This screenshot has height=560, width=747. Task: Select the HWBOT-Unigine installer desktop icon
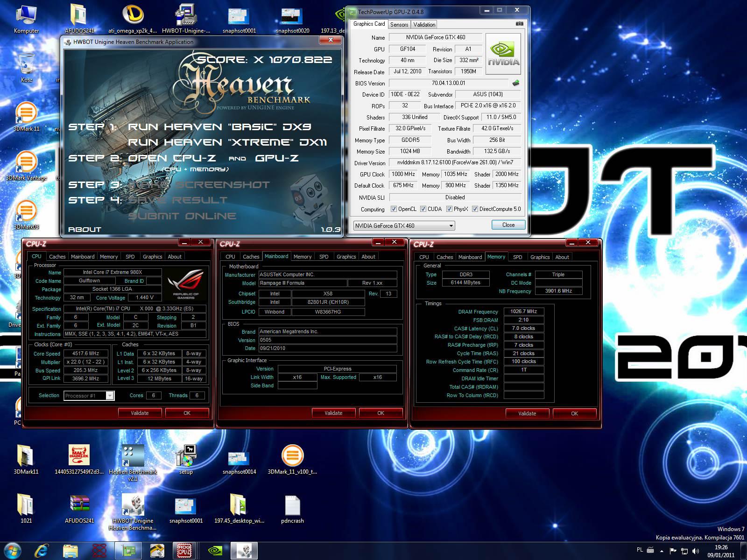(x=186, y=19)
